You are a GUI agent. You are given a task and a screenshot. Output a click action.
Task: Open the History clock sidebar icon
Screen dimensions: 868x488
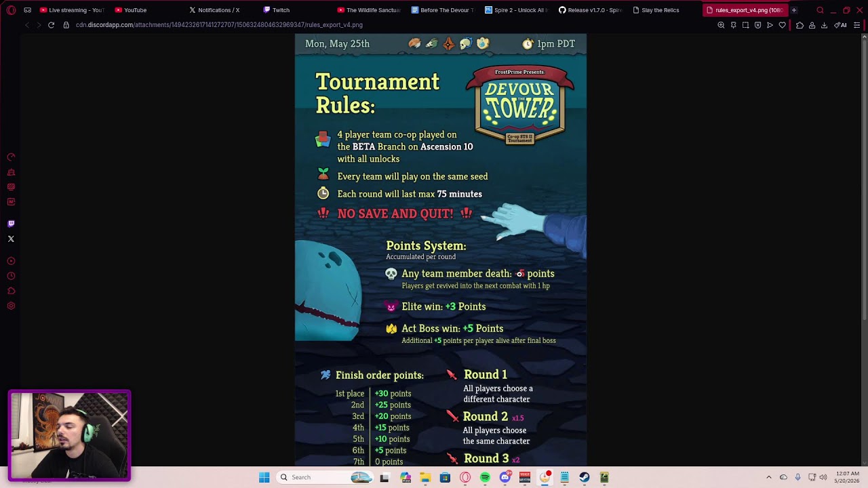pyautogui.click(x=11, y=276)
